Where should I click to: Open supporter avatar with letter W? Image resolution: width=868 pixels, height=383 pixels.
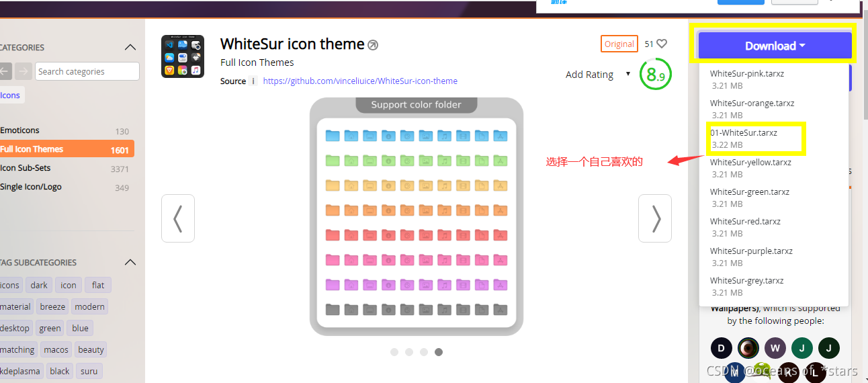click(775, 348)
